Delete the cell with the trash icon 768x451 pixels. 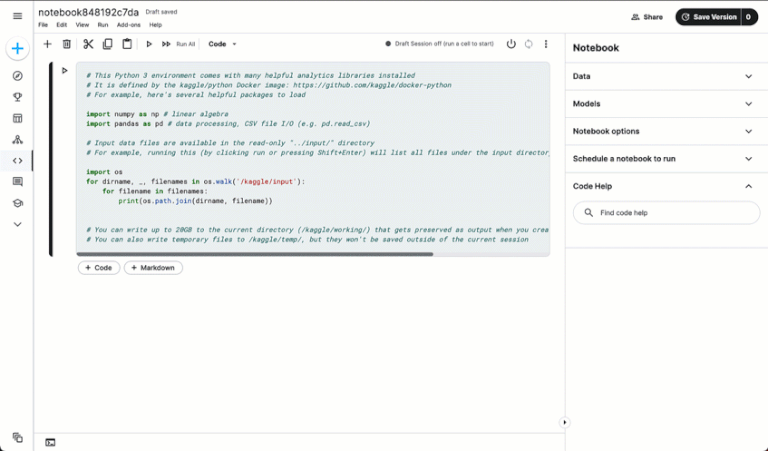pos(67,44)
